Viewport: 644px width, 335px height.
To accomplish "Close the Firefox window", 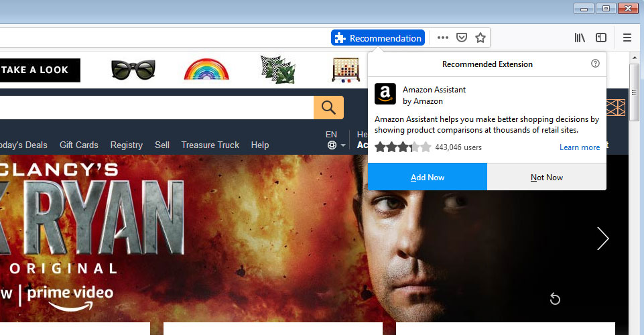I will click(628, 8).
